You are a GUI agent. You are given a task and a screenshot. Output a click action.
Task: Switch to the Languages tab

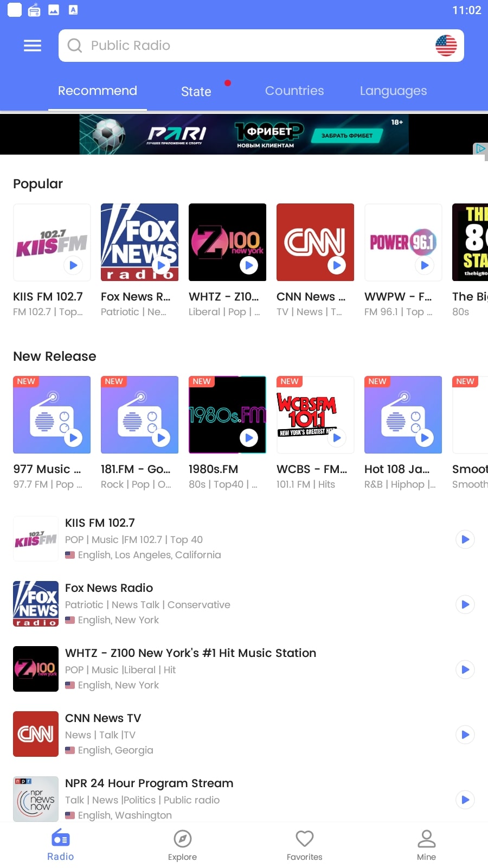(x=393, y=91)
